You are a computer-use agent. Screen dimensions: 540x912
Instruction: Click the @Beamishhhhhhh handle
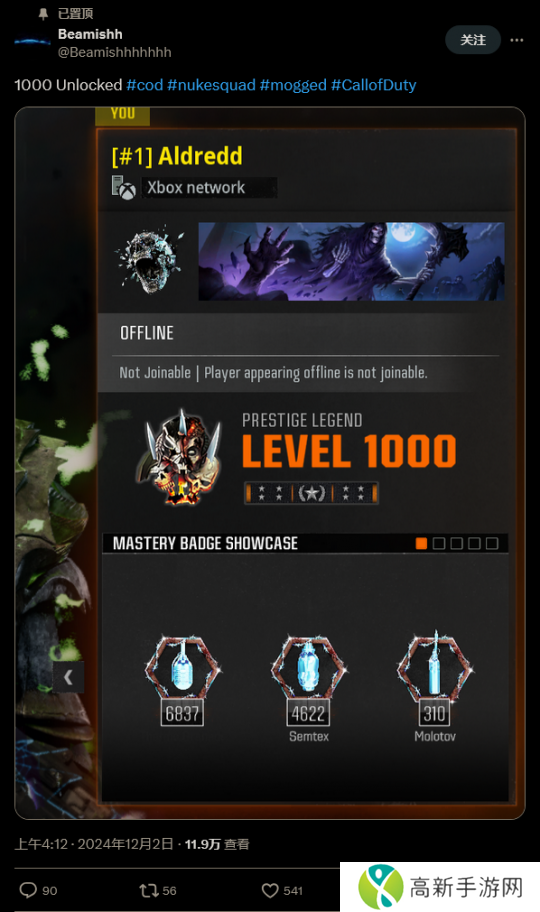(115, 52)
